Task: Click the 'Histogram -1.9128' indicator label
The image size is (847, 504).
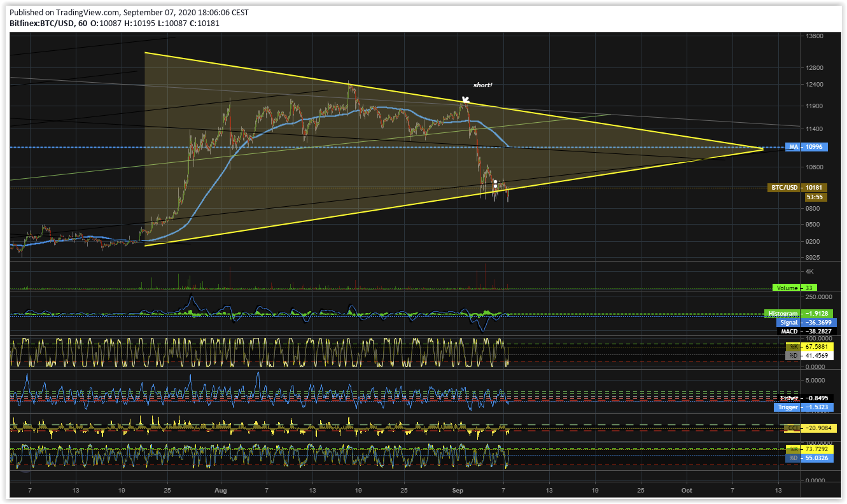Action: click(800, 314)
